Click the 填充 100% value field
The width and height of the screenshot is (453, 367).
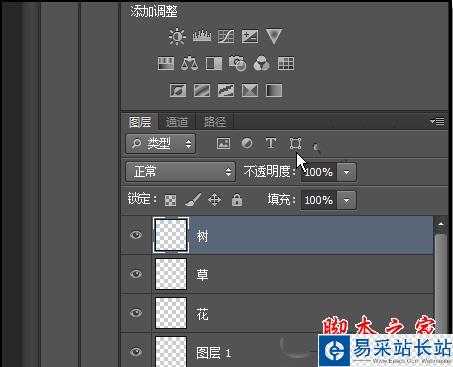coord(319,200)
